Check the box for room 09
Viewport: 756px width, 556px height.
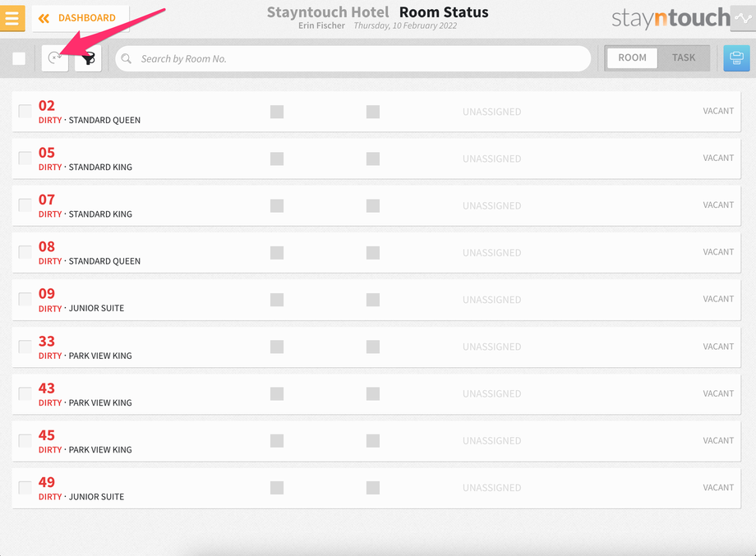click(x=25, y=299)
